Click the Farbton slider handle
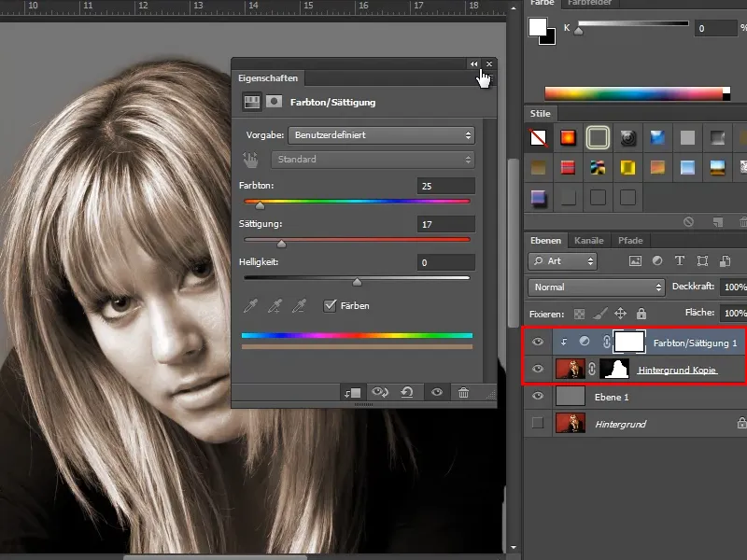The width and height of the screenshot is (747, 560). coord(260,205)
